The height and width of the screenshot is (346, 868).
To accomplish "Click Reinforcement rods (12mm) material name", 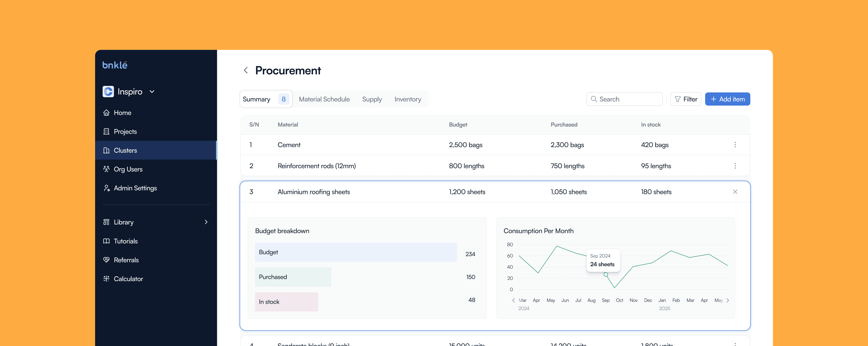I will tap(316, 166).
